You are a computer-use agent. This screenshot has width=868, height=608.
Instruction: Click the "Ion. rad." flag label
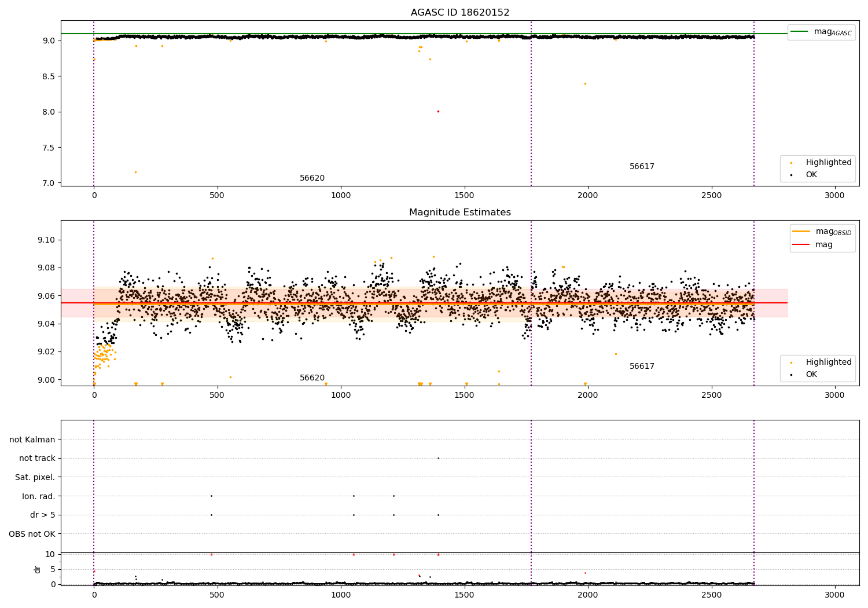click(39, 496)
